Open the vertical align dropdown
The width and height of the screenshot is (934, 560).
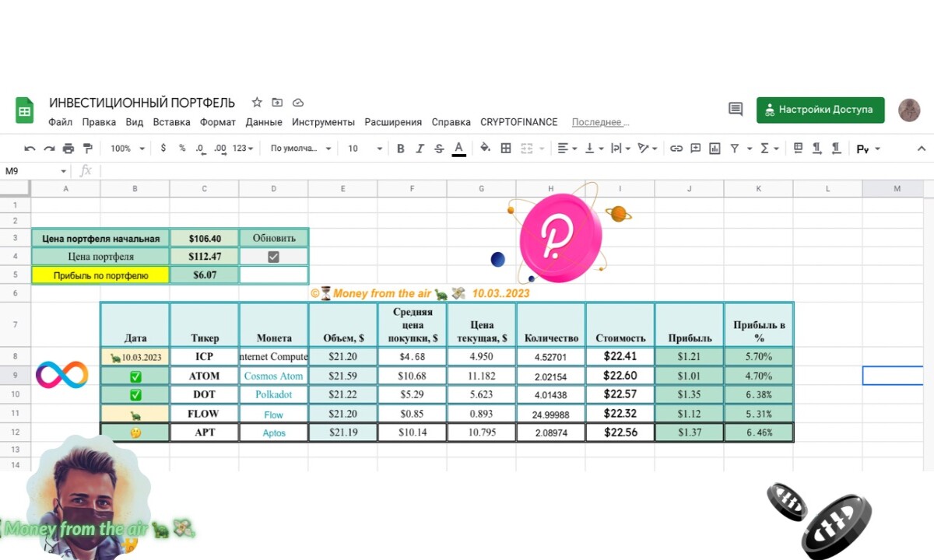594,149
